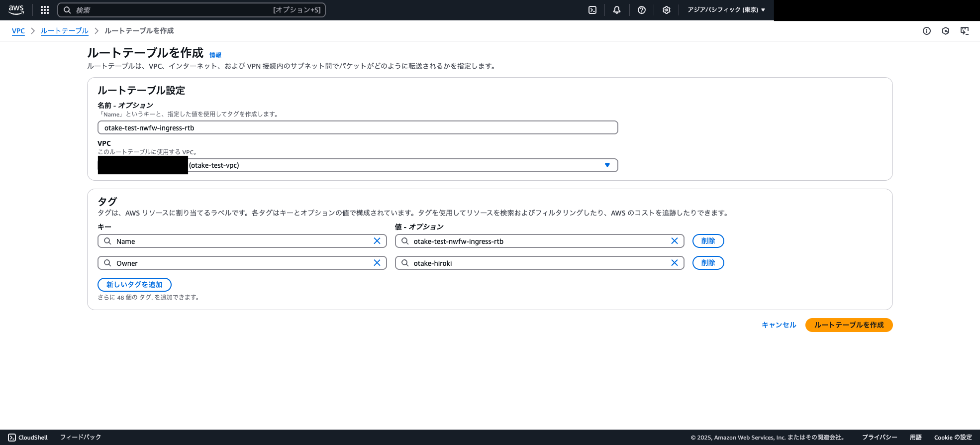Click the Name tag key field
Screen dimensions: 980x445
coord(242,241)
